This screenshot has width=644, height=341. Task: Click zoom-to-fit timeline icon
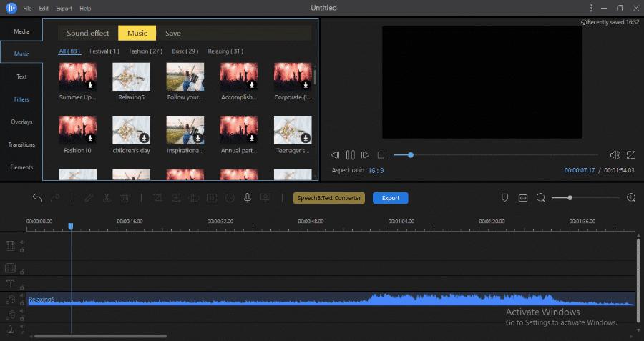[523, 198]
